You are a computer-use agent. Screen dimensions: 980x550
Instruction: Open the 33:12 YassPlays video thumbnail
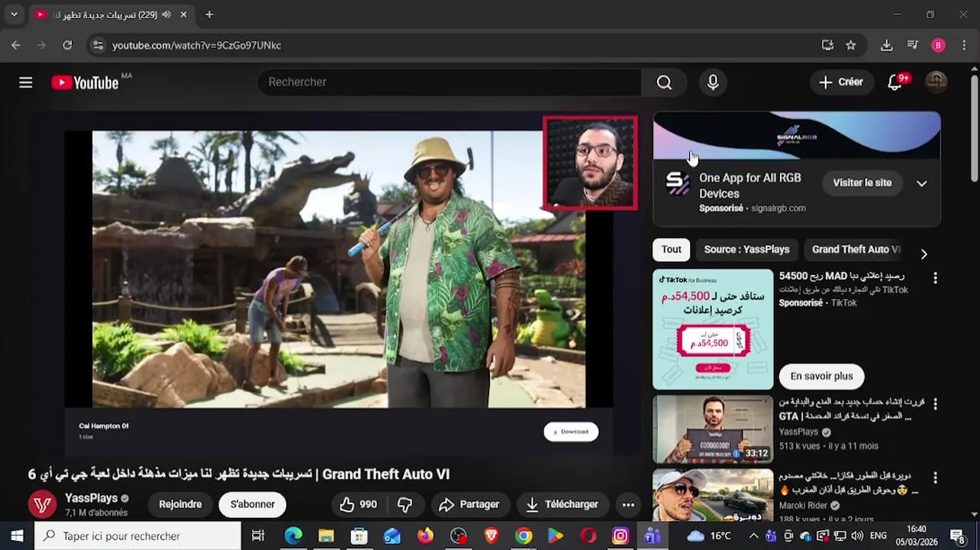(713, 429)
